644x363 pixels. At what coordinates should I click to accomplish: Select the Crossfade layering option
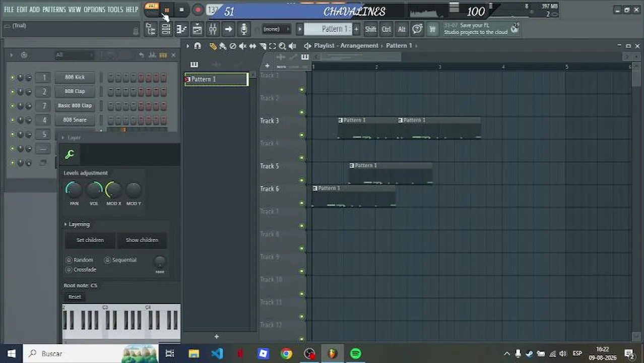[x=81, y=270]
